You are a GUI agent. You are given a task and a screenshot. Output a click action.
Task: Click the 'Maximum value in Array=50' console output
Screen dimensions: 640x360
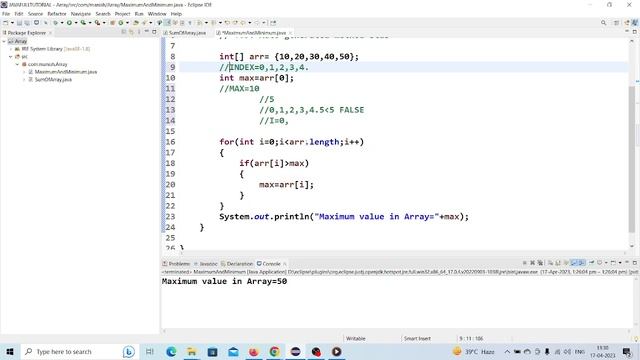[224, 281]
